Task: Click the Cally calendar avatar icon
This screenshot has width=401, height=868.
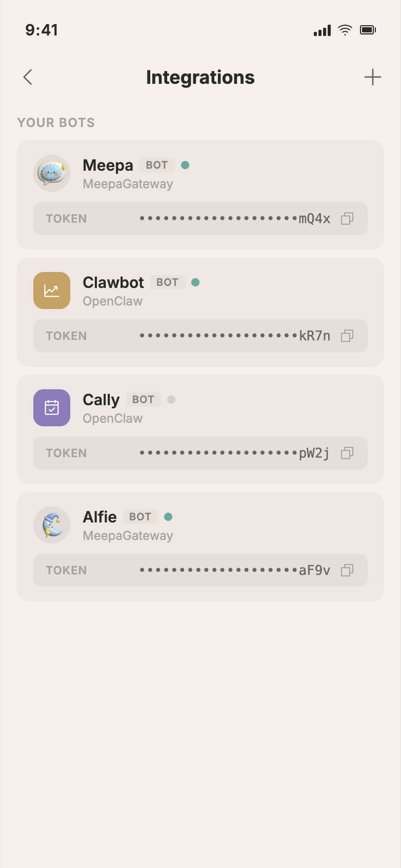Action: (x=51, y=408)
